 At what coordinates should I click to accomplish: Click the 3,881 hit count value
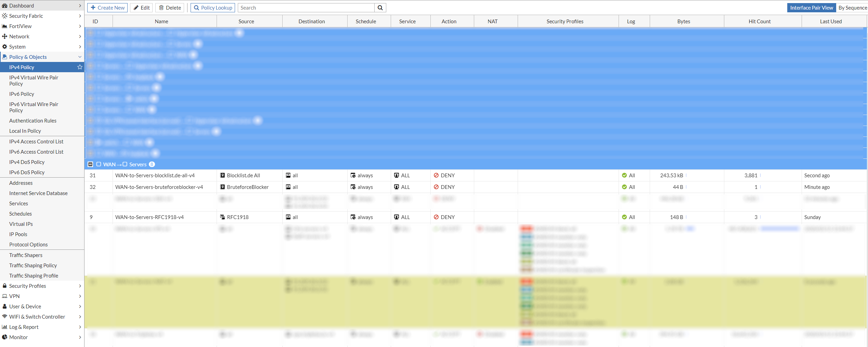click(x=751, y=176)
